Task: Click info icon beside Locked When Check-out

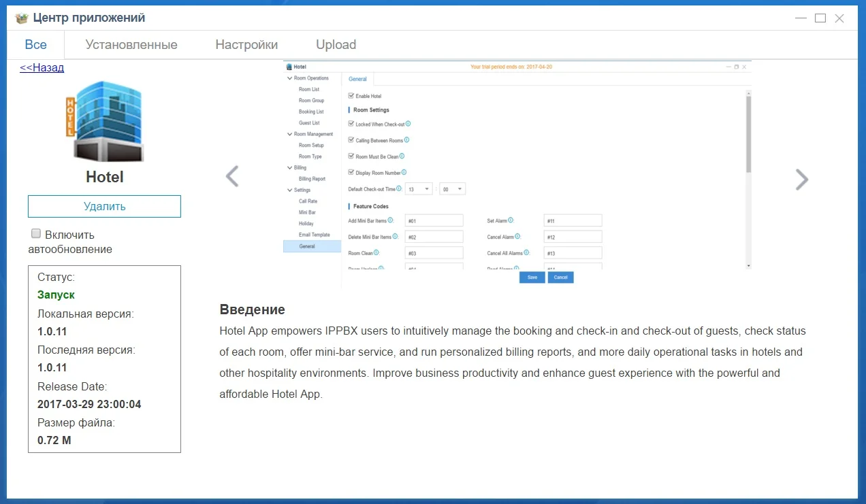Action: point(408,124)
